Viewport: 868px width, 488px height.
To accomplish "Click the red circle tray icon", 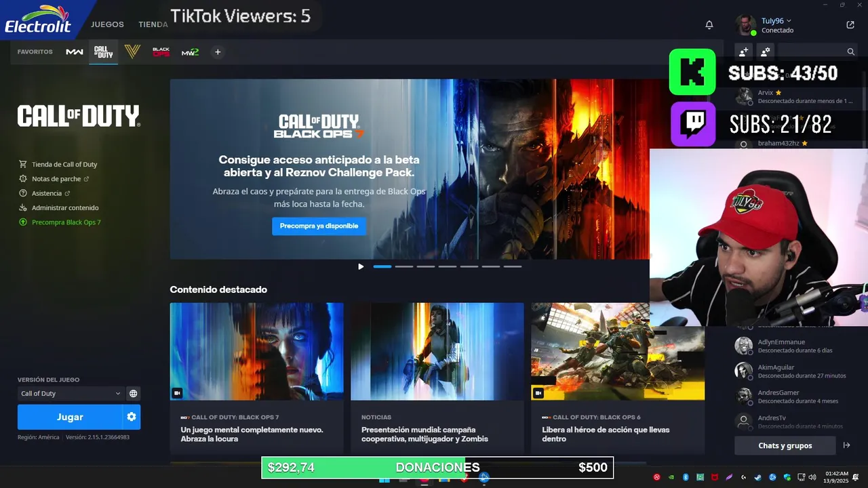I will pos(656,477).
